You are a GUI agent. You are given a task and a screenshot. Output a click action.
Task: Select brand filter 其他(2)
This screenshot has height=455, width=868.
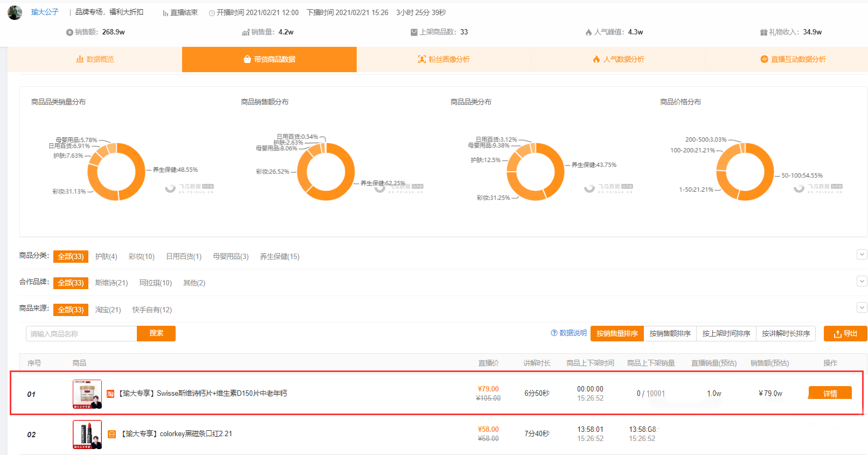pos(194,283)
